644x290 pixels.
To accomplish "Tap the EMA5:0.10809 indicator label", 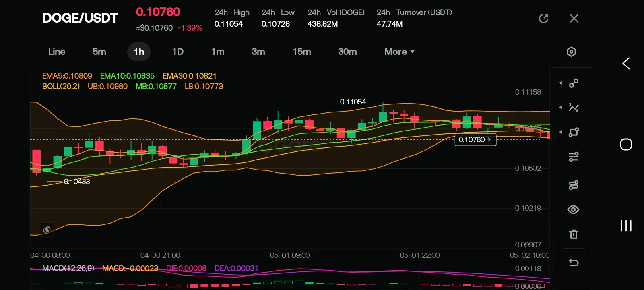I will click(x=67, y=76).
